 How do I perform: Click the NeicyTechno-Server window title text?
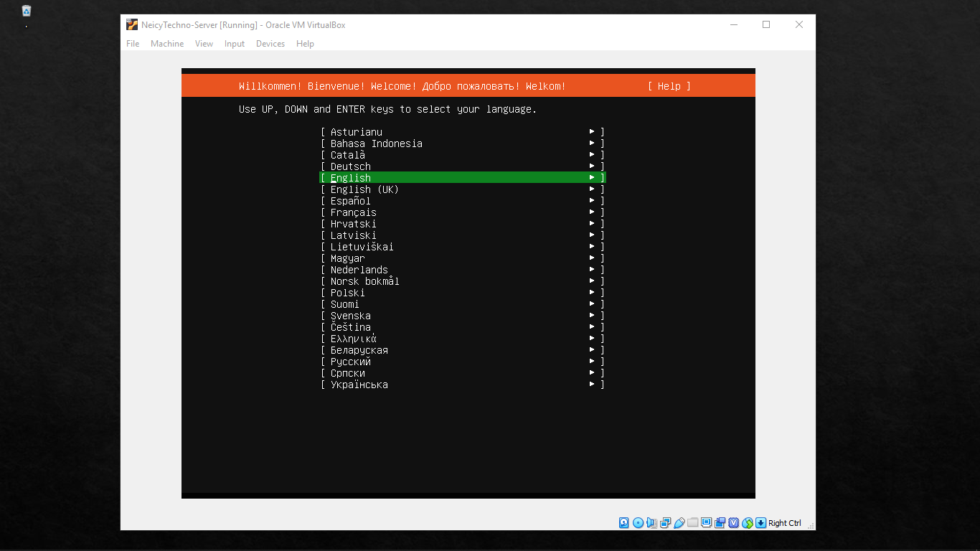click(x=243, y=24)
